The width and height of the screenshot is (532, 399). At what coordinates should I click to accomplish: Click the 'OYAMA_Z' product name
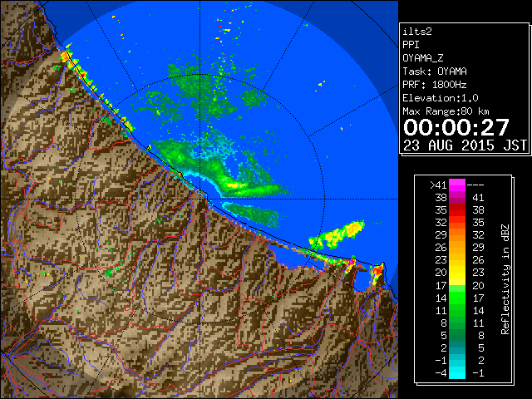click(423, 58)
